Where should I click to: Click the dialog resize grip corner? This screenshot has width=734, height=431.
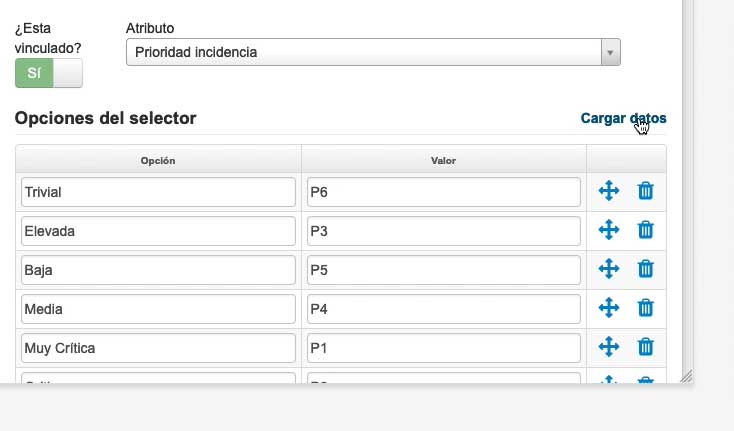[x=686, y=376]
